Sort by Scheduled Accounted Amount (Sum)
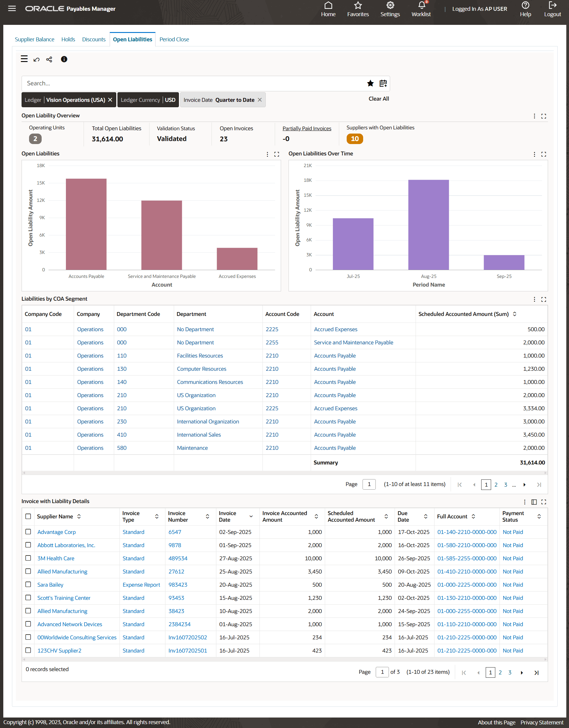Screen dimensions: 569x728 [515, 314]
